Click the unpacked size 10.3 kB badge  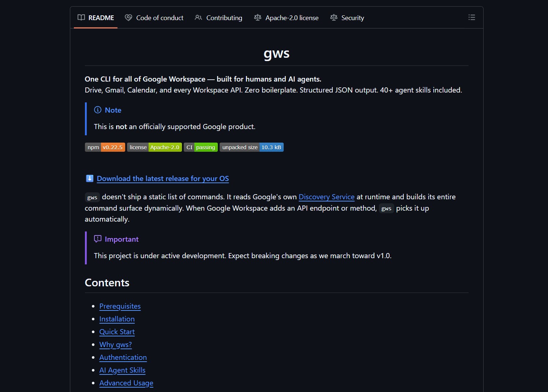[251, 147]
